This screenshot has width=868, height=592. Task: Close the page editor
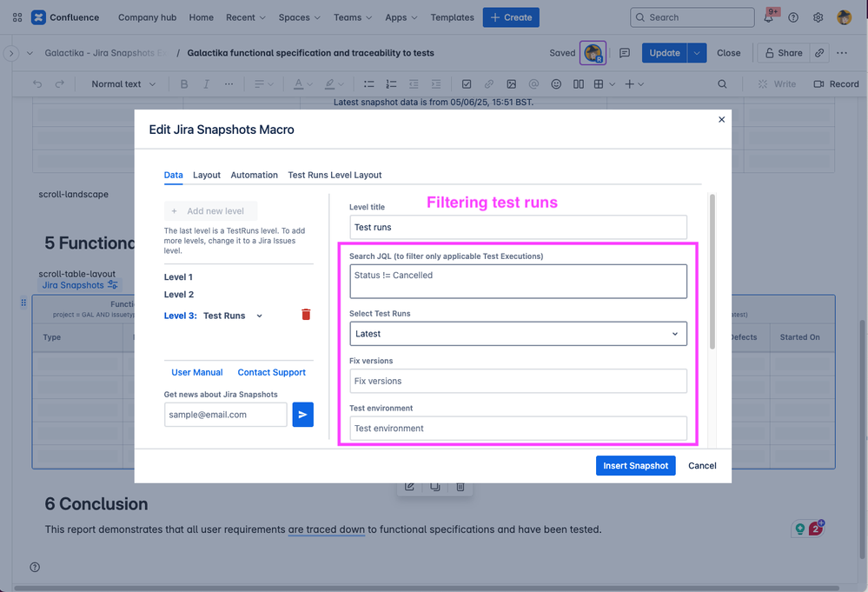pos(728,53)
